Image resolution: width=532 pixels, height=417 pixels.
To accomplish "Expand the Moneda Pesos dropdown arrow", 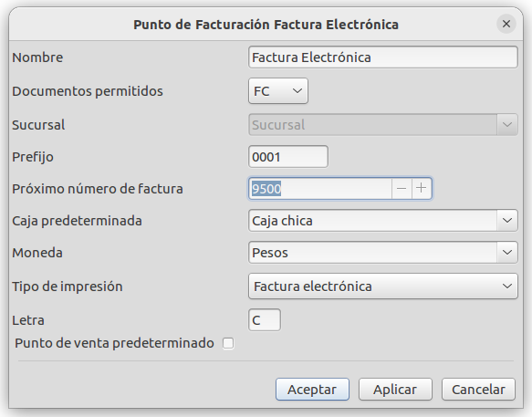I will click(x=507, y=253).
